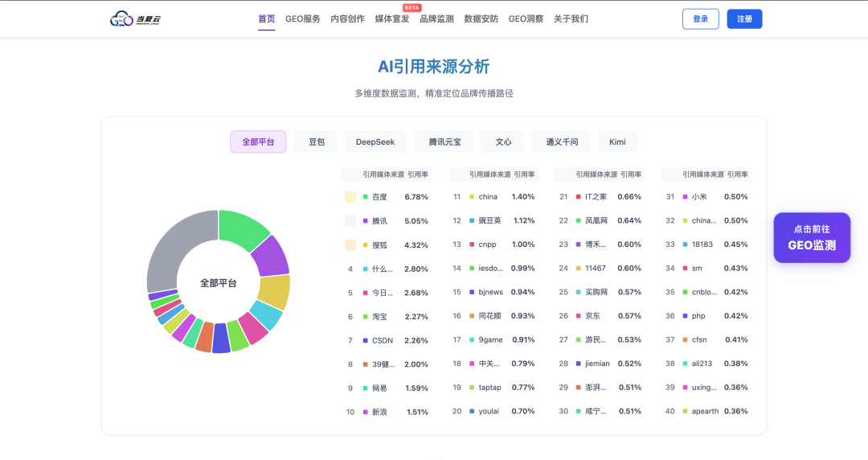Select the 百度 source row
Image resolution: width=868 pixels, height=460 pixels.
coord(387,197)
